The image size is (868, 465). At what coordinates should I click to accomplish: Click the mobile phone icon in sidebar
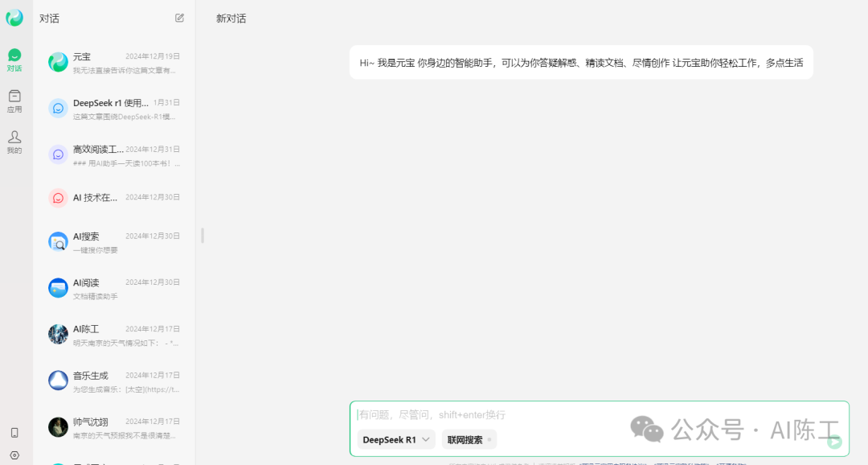(x=14, y=432)
